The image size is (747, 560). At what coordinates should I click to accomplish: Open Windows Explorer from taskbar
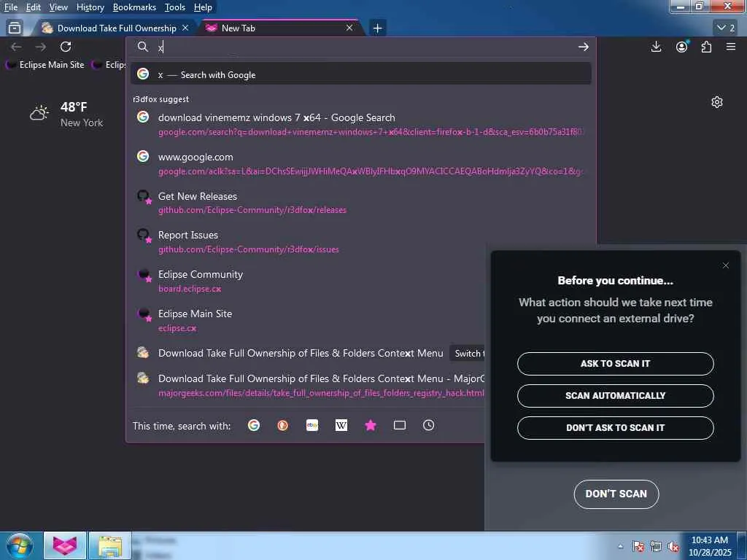point(110,545)
